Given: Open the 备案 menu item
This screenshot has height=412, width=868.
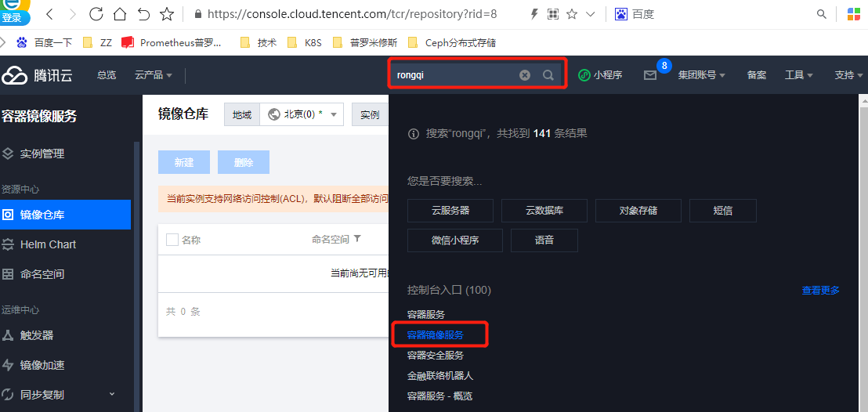Looking at the screenshot, I should [757, 74].
